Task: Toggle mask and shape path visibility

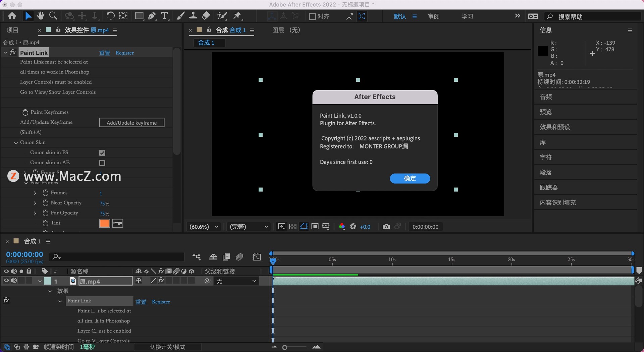Action: pos(304,227)
